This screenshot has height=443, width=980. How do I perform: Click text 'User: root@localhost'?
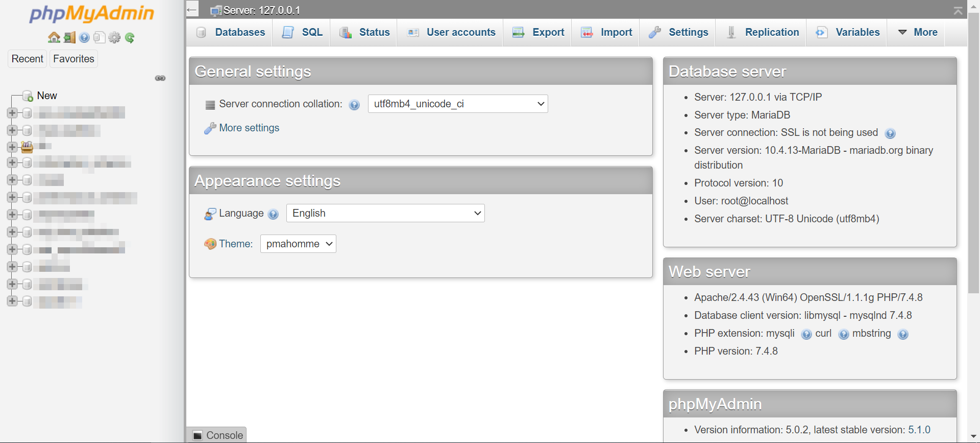[741, 201]
